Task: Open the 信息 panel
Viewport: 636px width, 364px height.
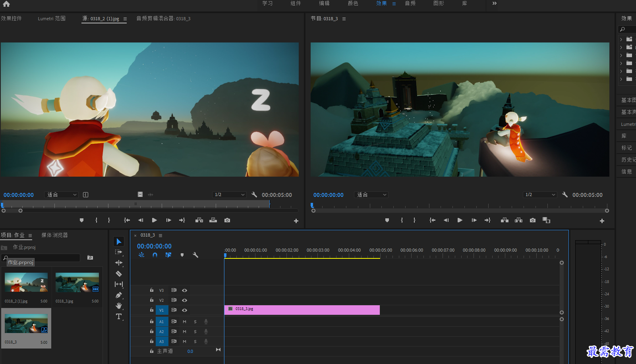Action: [x=626, y=171]
